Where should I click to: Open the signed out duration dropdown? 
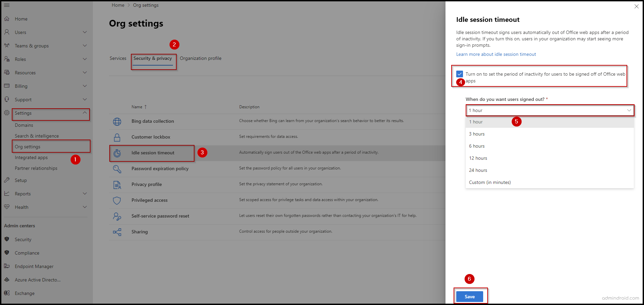[x=550, y=110]
